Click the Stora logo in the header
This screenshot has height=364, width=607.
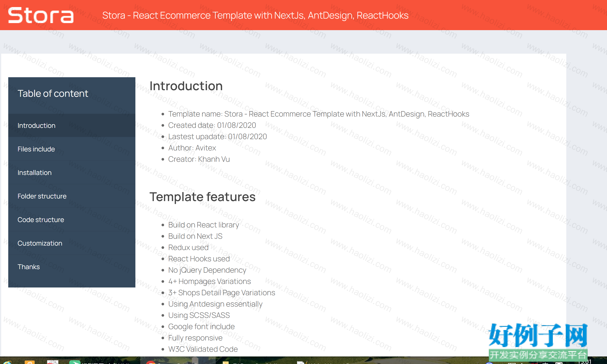41,15
